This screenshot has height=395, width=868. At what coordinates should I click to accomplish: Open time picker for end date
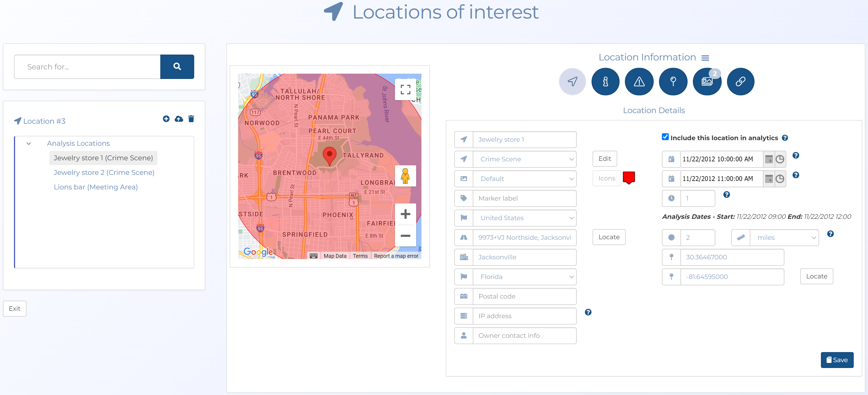(780, 179)
